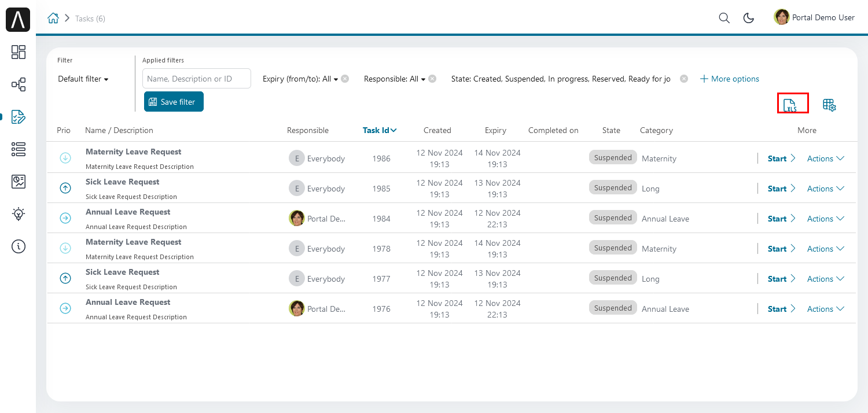The image size is (868, 413).
Task: Click the Completed on column header
Action: [x=553, y=130]
